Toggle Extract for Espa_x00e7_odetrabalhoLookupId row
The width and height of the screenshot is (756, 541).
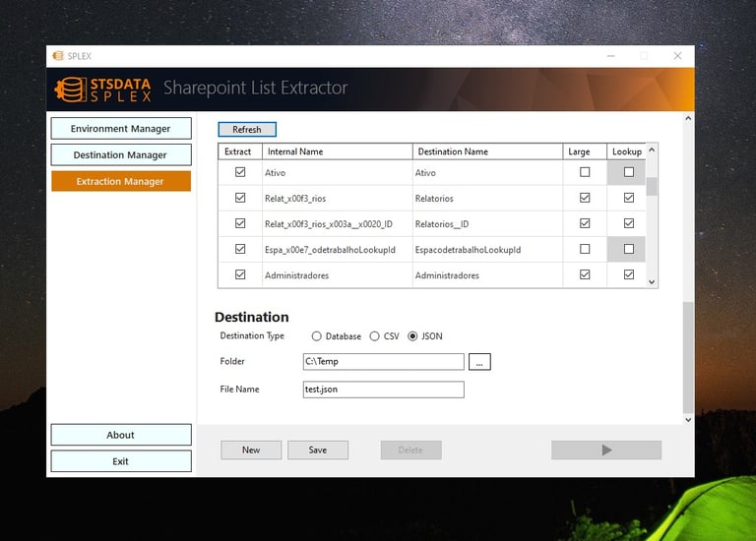click(x=240, y=249)
